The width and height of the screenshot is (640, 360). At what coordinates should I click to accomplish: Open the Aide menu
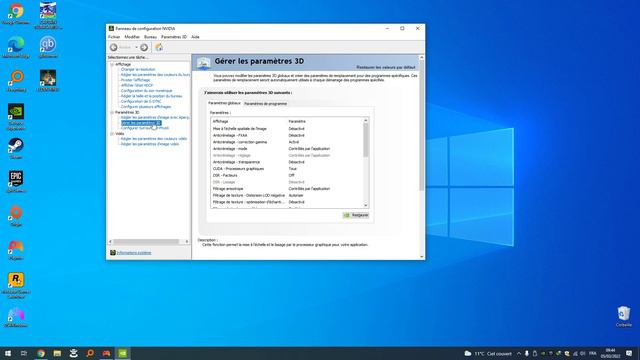(195, 37)
